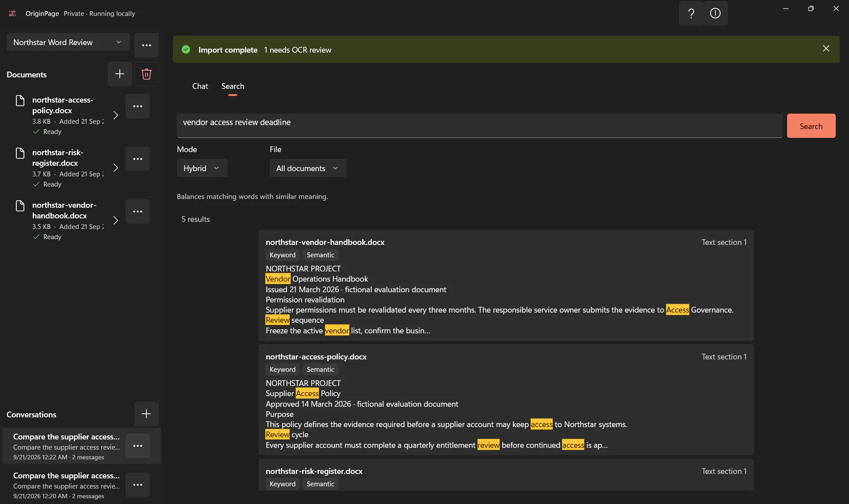Open the 12:20 AM conversation entry
849x504 pixels.
point(67,485)
